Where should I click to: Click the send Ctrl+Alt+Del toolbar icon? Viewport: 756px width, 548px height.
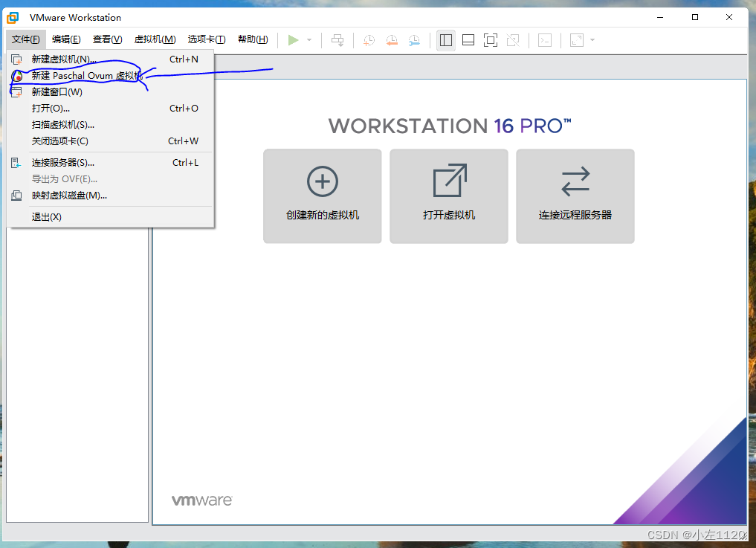click(337, 40)
